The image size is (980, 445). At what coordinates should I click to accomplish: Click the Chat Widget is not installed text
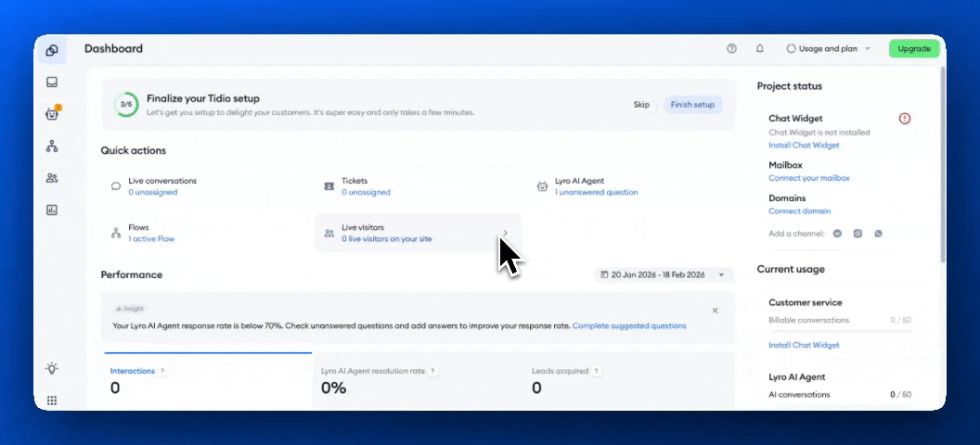click(819, 133)
